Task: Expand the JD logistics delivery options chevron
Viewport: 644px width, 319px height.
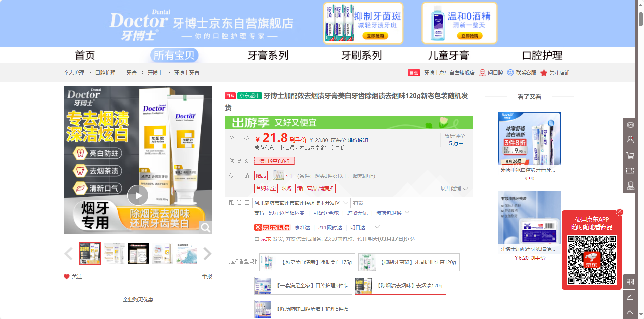Action: pos(377,227)
